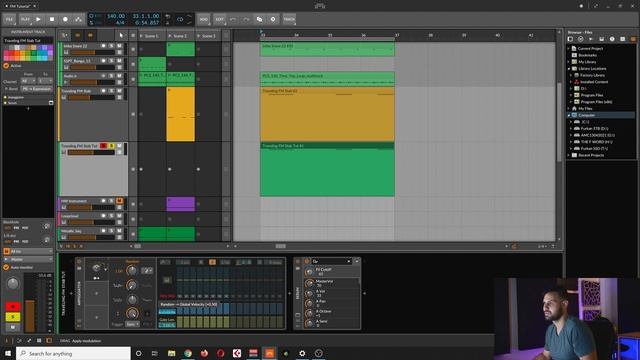Click the Intro Snare 22 volume fader
The height and width of the screenshot is (360, 640).
pos(92,52)
